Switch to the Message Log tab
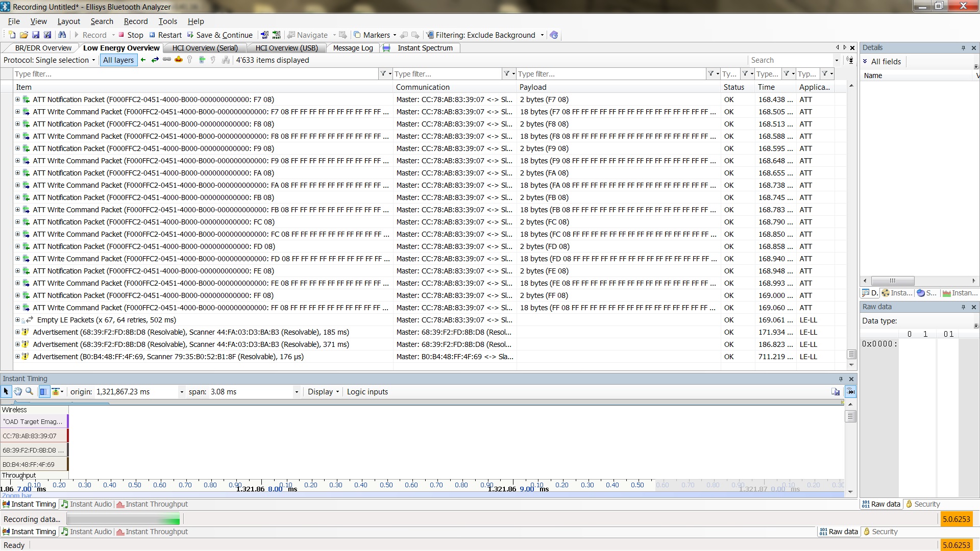980x551 pixels. [x=353, y=48]
